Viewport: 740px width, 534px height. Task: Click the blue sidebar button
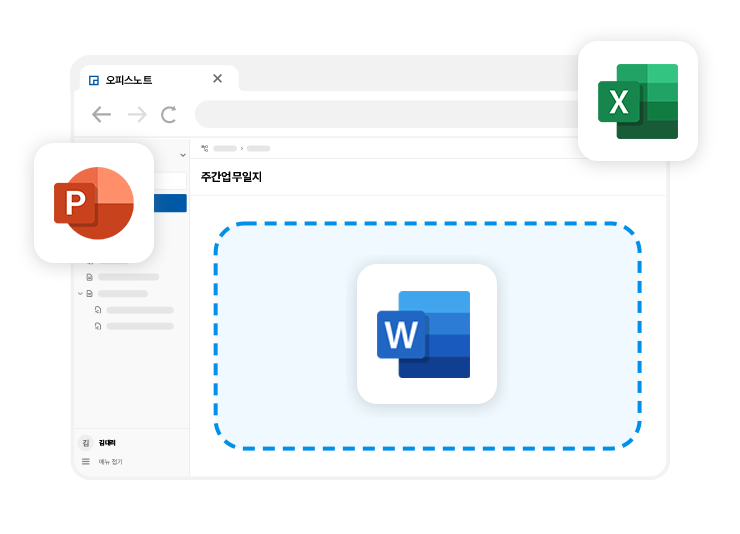(170, 203)
